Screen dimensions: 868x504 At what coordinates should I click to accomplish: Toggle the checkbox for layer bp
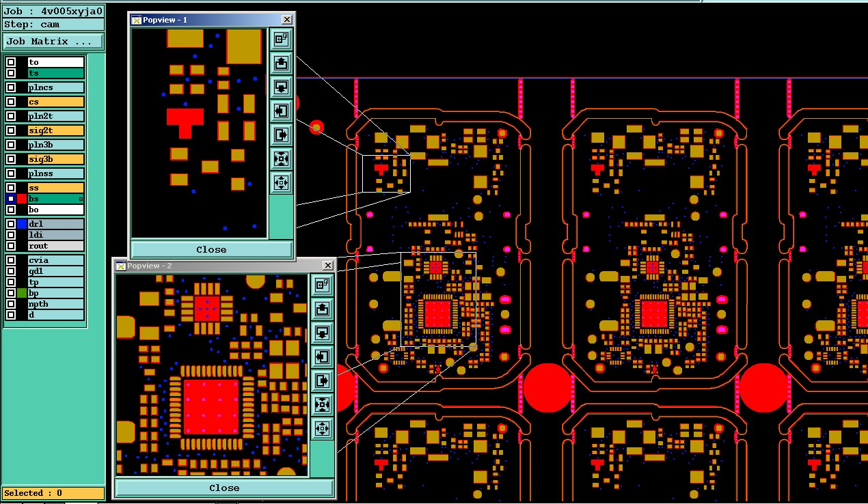[11, 293]
